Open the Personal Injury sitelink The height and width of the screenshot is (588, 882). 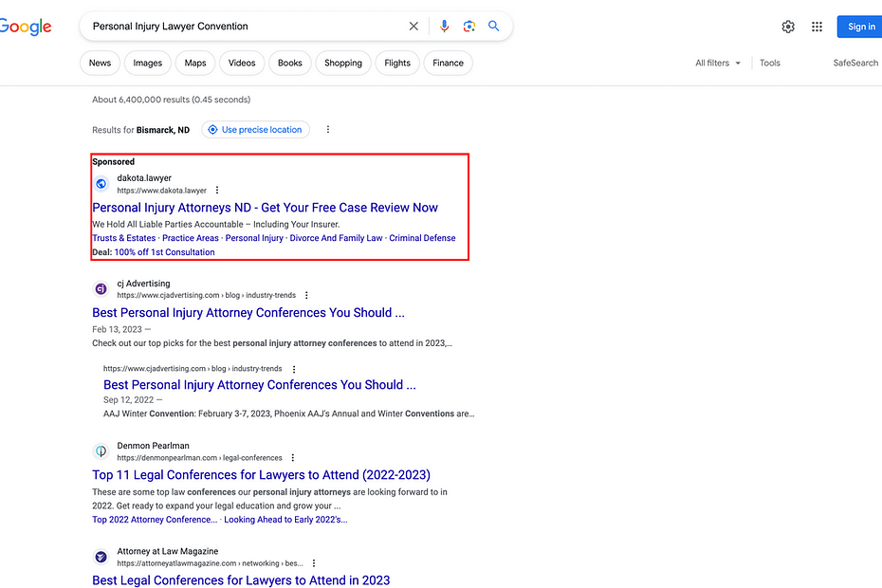point(254,238)
